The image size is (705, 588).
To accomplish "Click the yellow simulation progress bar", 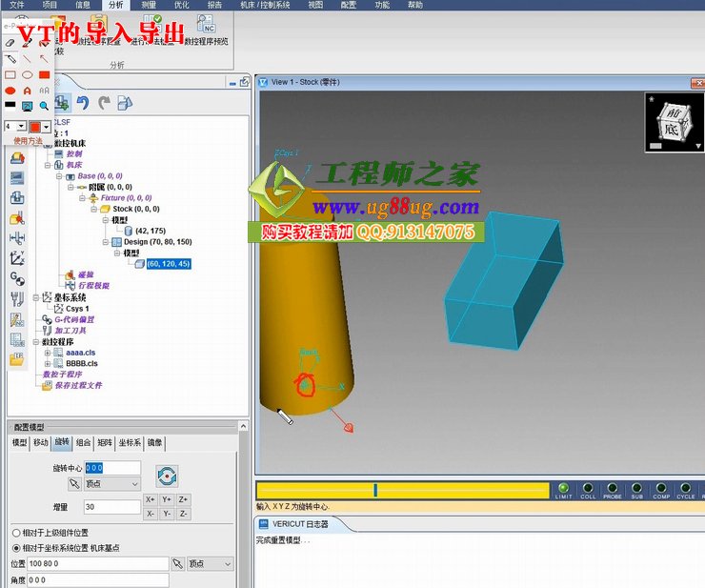I will pos(402,490).
